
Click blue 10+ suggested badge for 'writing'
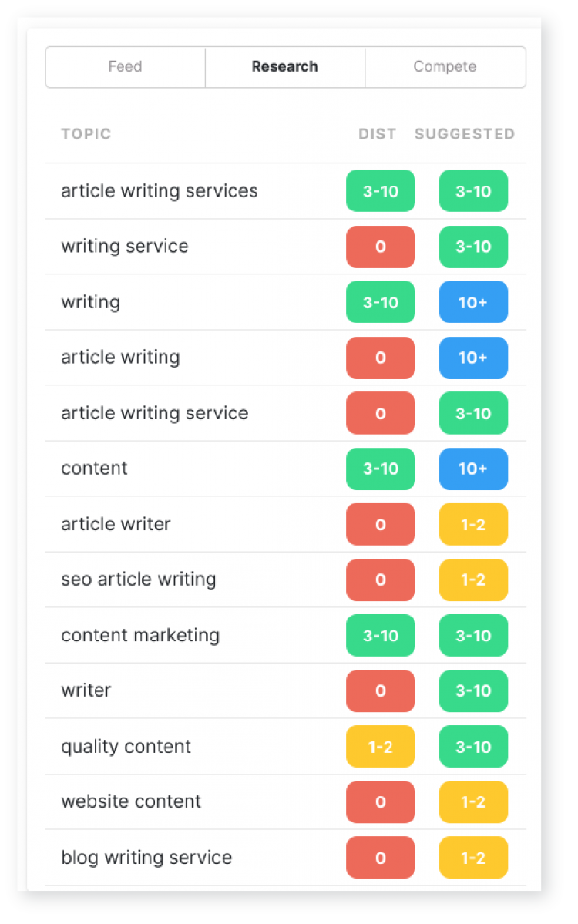[x=473, y=302]
